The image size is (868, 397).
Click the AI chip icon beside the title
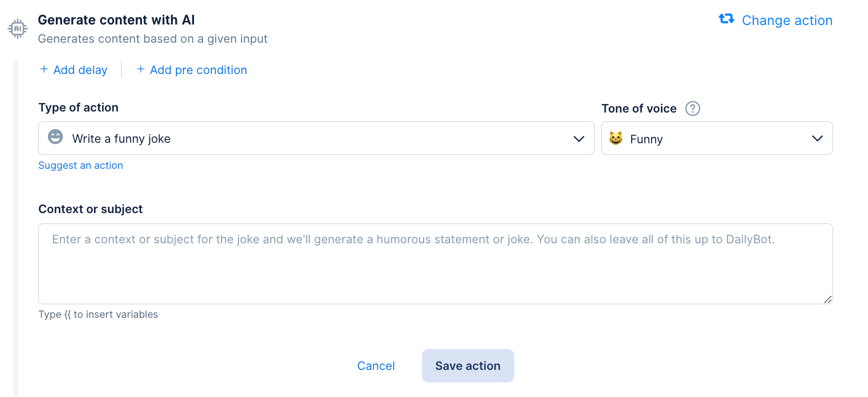(17, 29)
